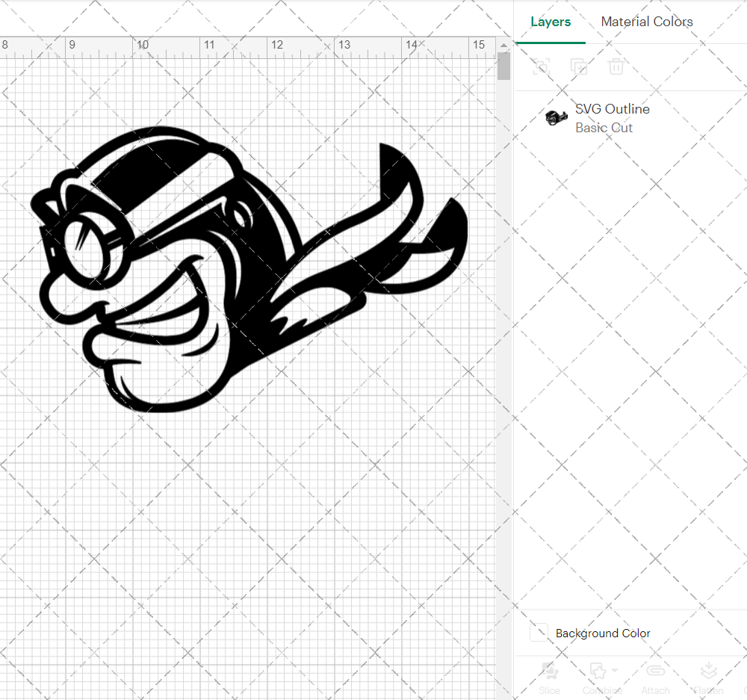This screenshot has height=700, width=747.
Task: Click the Attach paperclip icon
Action: pyautogui.click(x=656, y=671)
